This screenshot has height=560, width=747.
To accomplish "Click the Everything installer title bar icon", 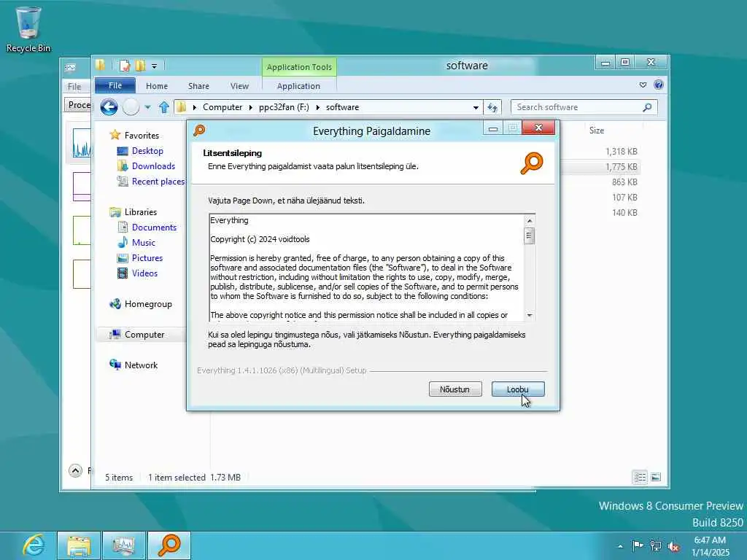I will [x=199, y=130].
